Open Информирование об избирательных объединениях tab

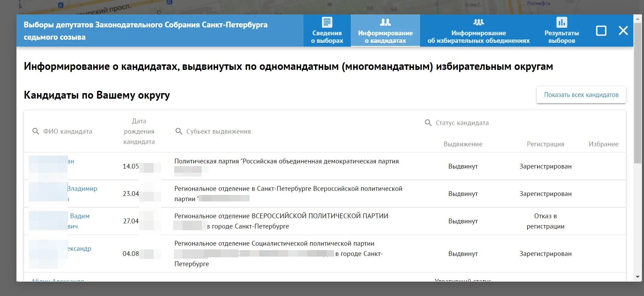tap(478, 30)
